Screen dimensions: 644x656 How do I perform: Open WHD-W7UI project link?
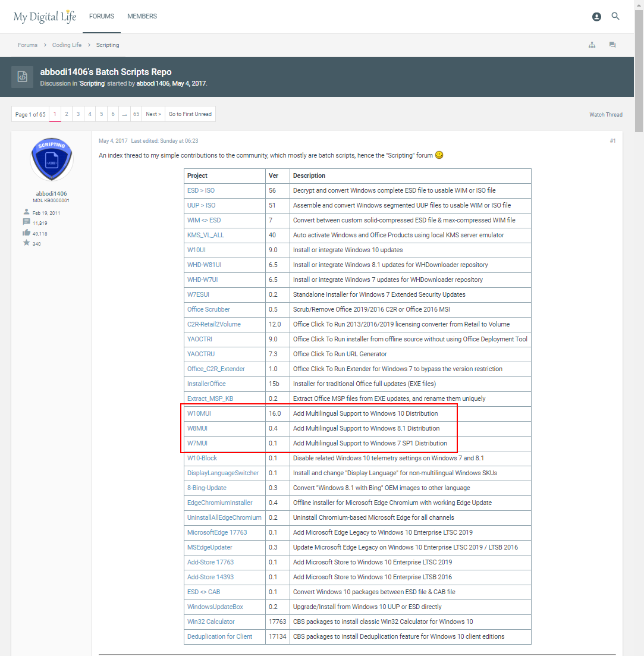pos(202,280)
